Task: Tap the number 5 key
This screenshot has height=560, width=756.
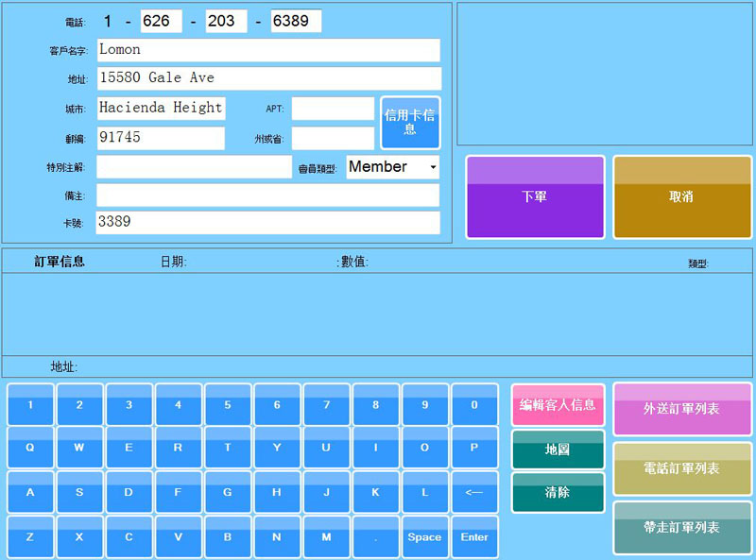Action: click(228, 404)
